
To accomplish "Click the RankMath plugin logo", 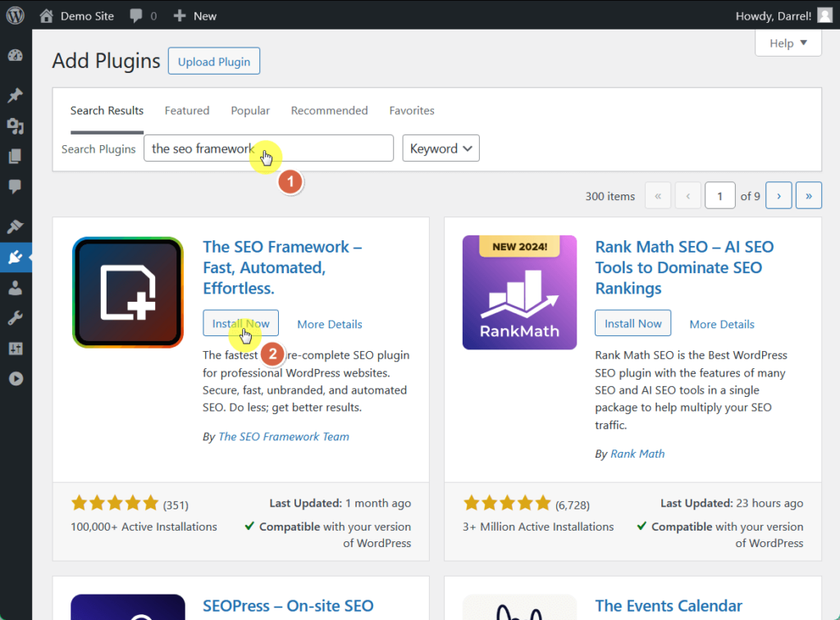I will (x=519, y=292).
